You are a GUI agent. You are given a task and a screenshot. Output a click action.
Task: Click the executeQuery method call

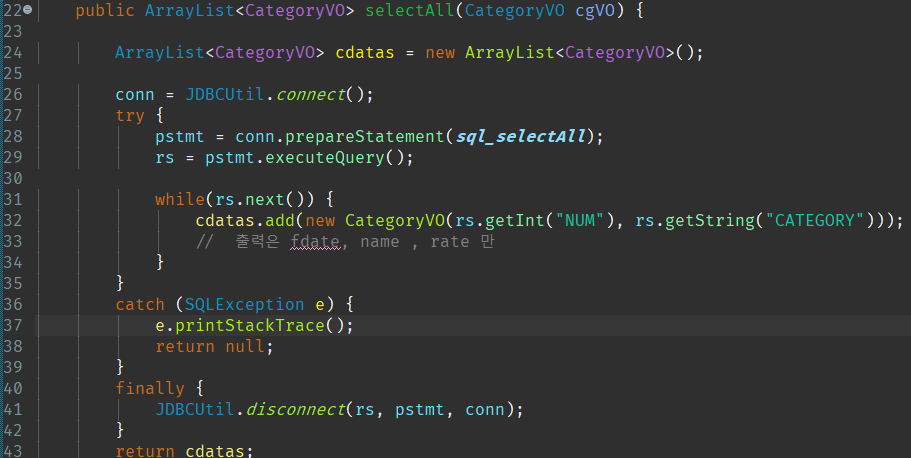[x=325, y=158]
